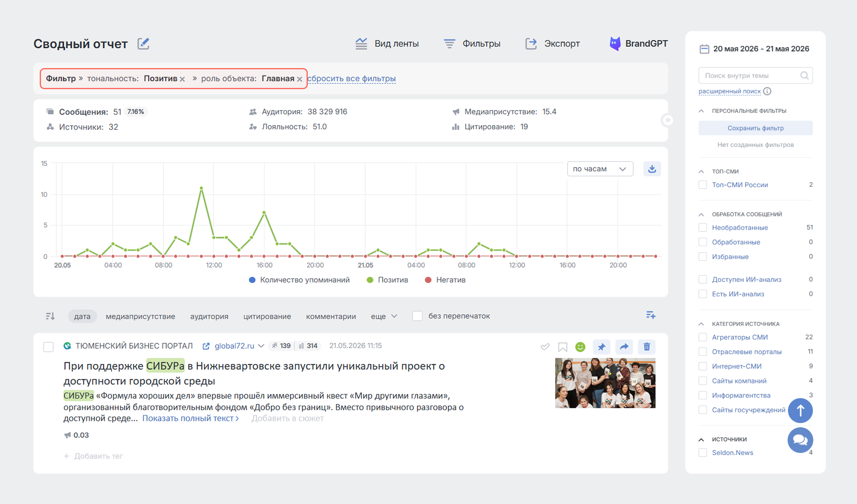
Task: Check Интернет-СМИ filter
Action: point(703,366)
